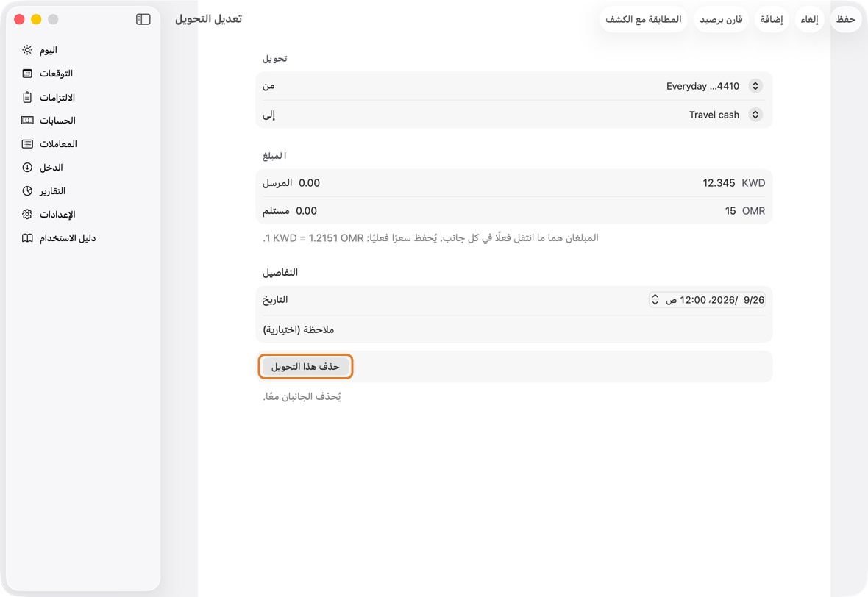Click the التفاصيل section heading
Image resolution: width=868 pixels, height=597 pixels.
coord(280,273)
